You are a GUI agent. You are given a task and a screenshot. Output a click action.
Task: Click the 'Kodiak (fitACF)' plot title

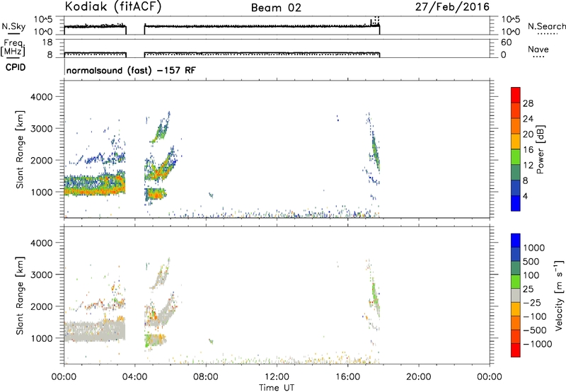(113, 6)
